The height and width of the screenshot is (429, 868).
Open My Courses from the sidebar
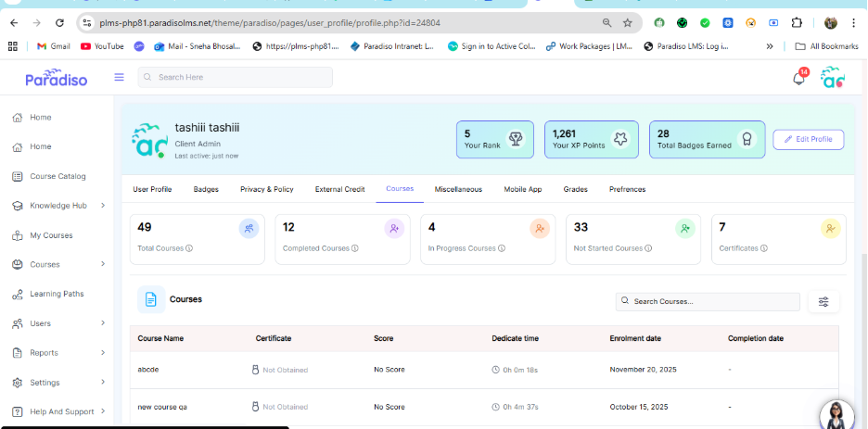[51, 235]
